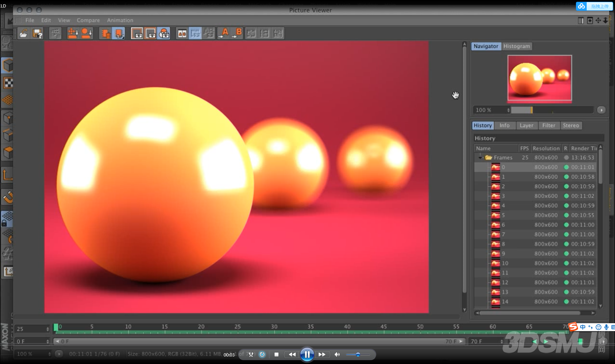Click the Open file folder icon
615x364 pixels.
pos(24,33)
